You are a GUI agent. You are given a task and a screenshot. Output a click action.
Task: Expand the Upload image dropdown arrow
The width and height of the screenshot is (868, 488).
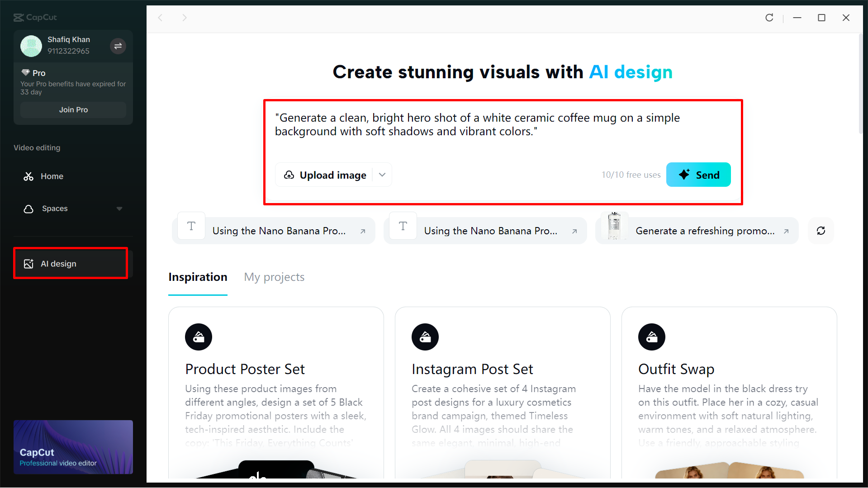(x=382, y=175)
